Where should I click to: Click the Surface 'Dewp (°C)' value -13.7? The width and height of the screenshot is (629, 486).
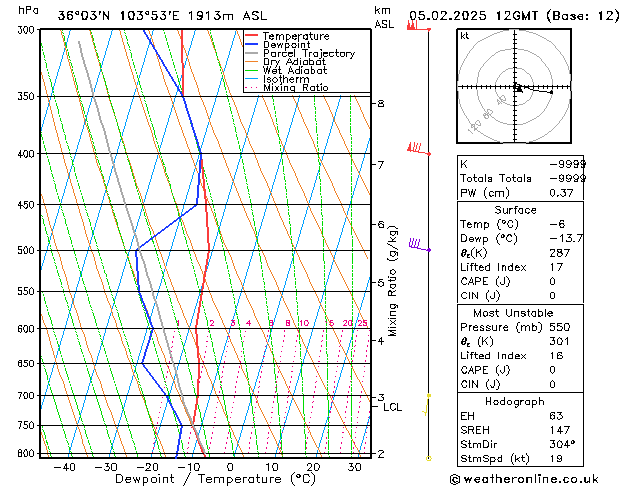[566, 239]
